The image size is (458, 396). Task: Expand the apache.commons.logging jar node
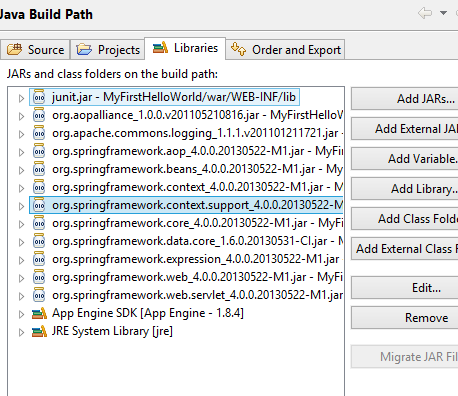pyautogui.click(x=21, y=134)
